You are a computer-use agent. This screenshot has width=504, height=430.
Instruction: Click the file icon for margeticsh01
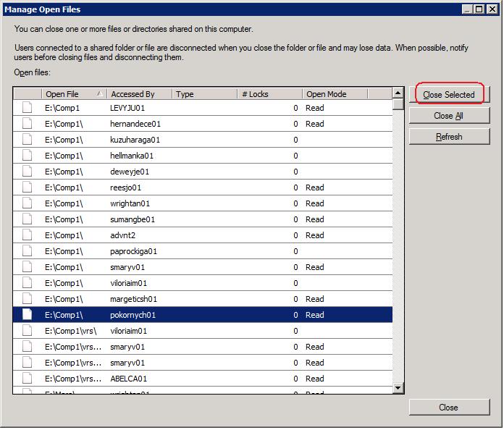pos(27,299)
